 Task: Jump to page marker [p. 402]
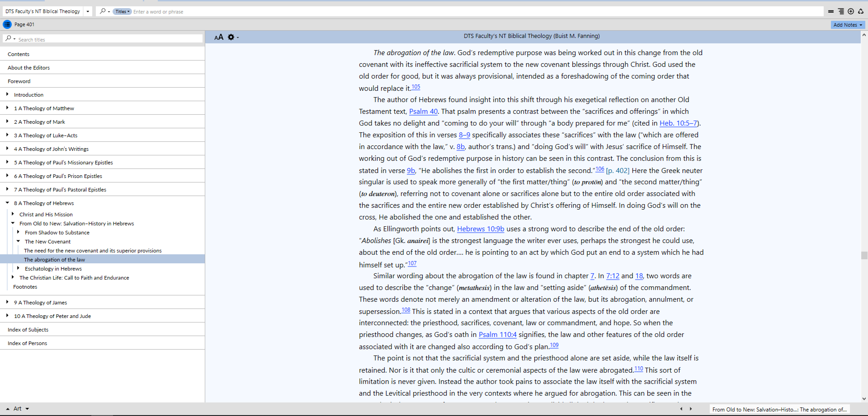(617, 171)
